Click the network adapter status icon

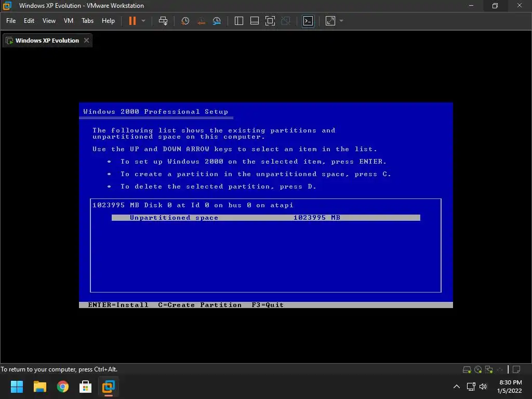click(x=489, y=369)
